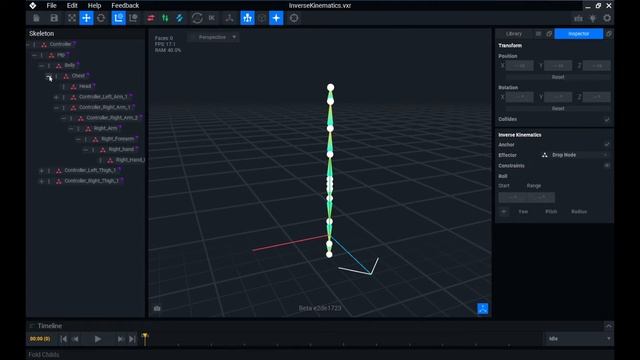Select the Right_hand bone in the tree
This screenshot has height=360, width=640.
(x=121, y=149)
